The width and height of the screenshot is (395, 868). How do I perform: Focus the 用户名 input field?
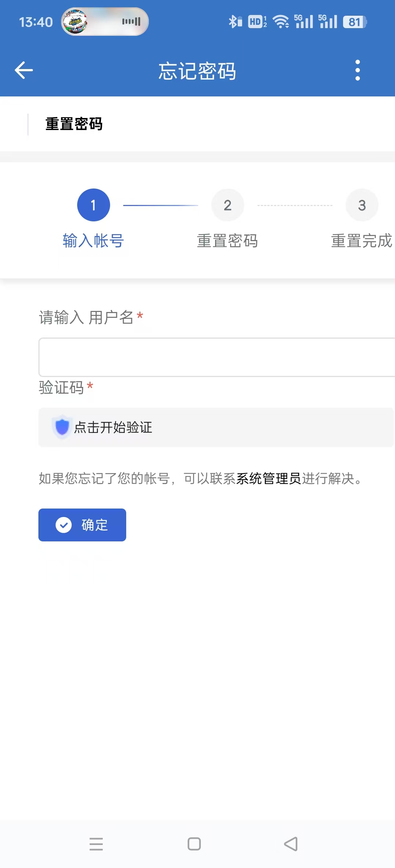(217, 357)
